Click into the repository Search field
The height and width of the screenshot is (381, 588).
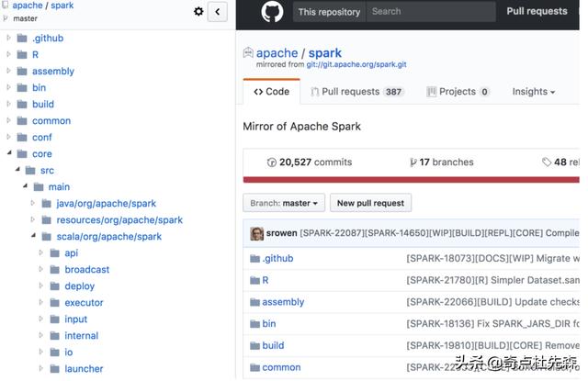pyautogui.click(x=430, y=12)
